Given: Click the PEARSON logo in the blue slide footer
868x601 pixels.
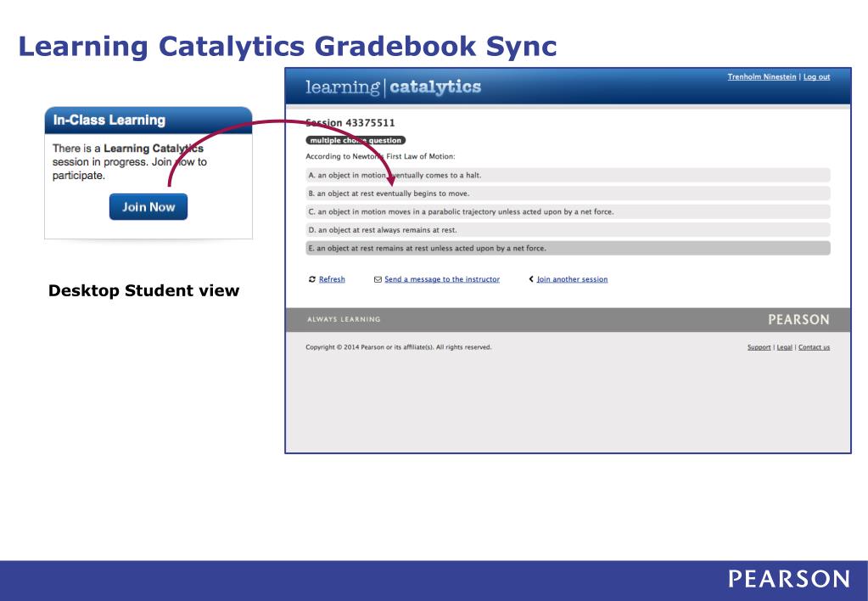Looking at the screenshot, I should 789,579.
